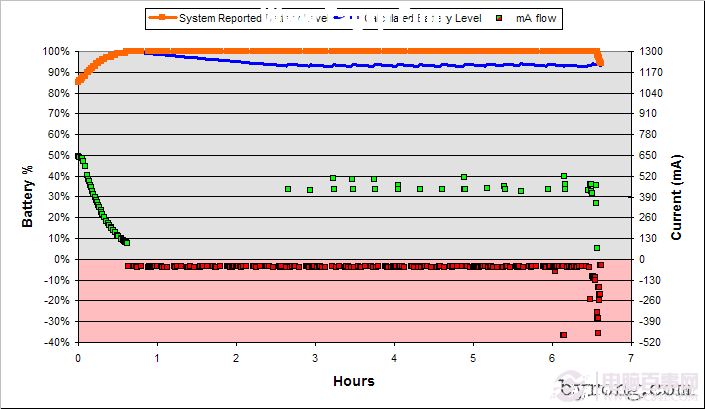The image size is (705, 409).
Task: Select the mA flow legend text
Action: [536, 18]
